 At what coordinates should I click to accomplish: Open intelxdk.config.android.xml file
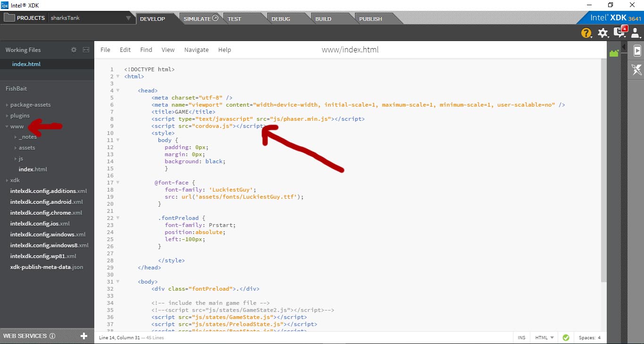click(x=47, y=202)
